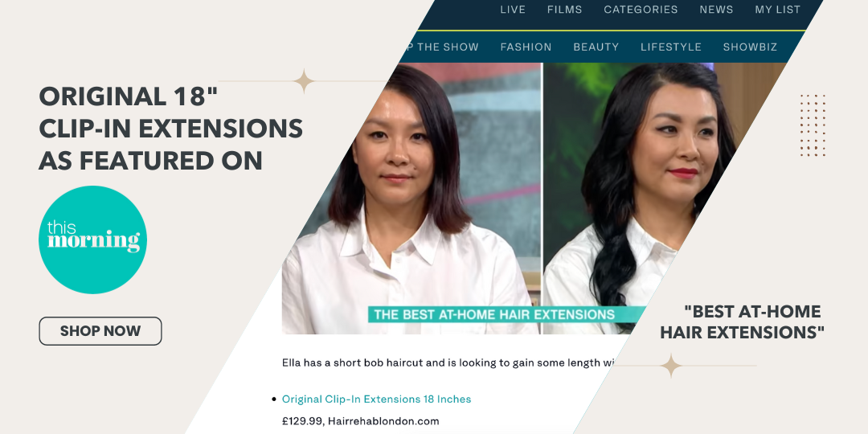The width and height of the screenshot is (868, 434).
Task: Click the brown dotted grid decoration
Action: coord(813,125)
